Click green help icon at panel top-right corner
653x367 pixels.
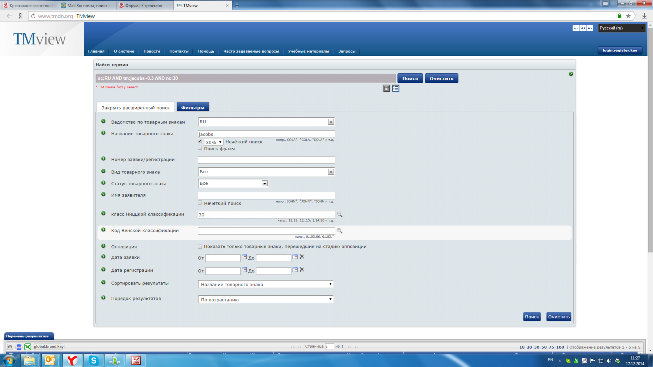pyautogui.click(x=571, y=74)
